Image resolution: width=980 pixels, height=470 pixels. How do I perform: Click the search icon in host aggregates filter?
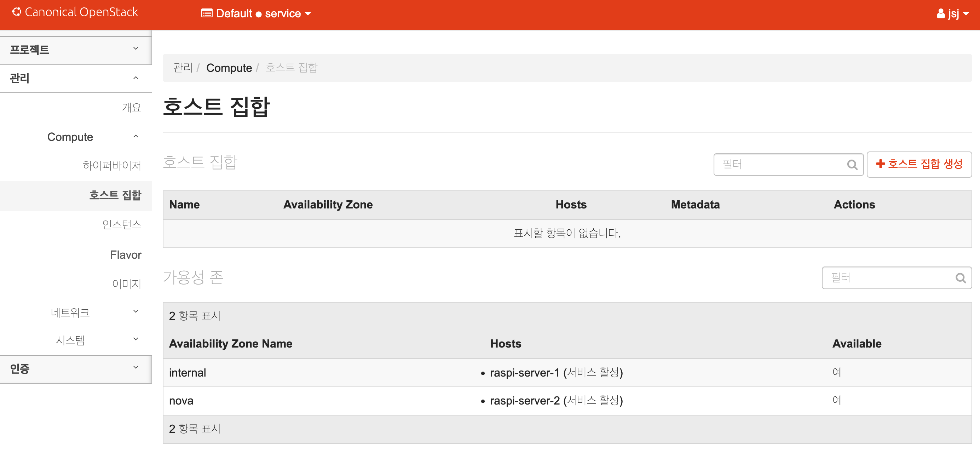pos(852,165)
